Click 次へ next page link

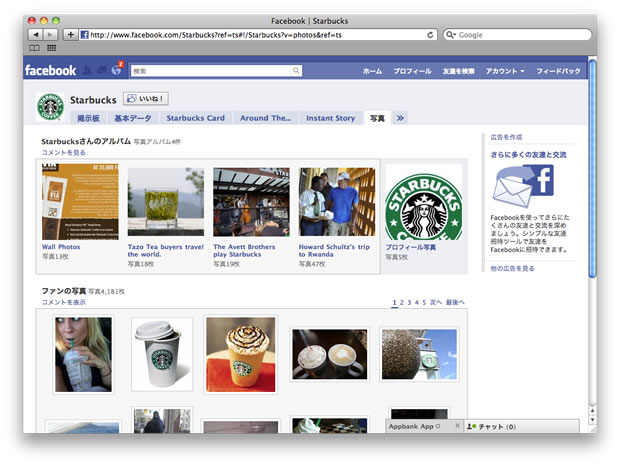click(x=436, y=302)
